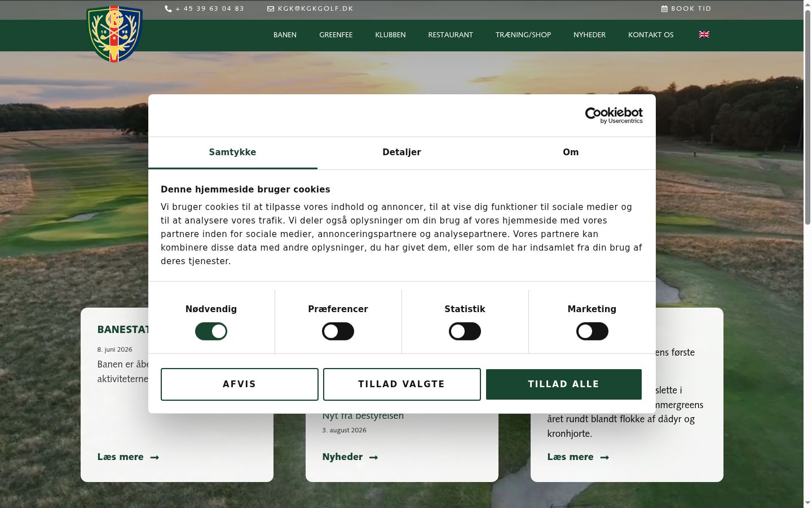Image resolution: width=812 pixels, height=508 pixels.
Task: Click the Book Tid link
Action: click(691, 8)
